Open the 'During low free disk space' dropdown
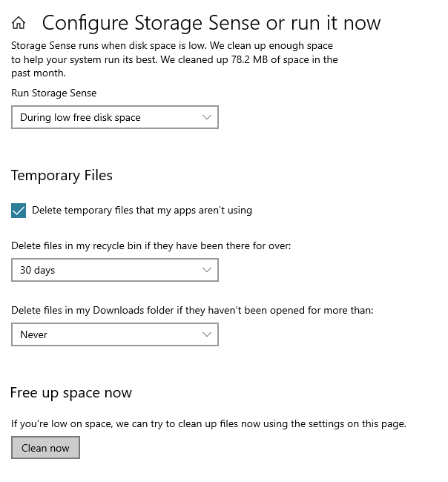The height and width of the screenshot is (482, 448). (115, 117)
